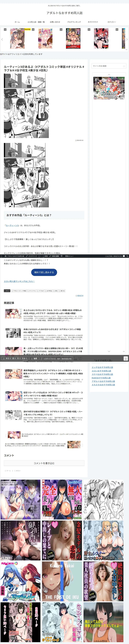Select the オリジナル tag
This screenshot has height=644, width=129.
point(32,291)
